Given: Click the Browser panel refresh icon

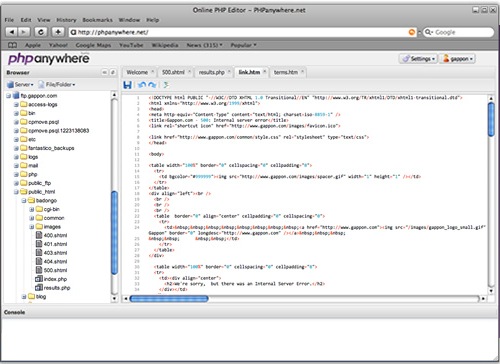Looking at the screenshot, I should coord(113,72).
